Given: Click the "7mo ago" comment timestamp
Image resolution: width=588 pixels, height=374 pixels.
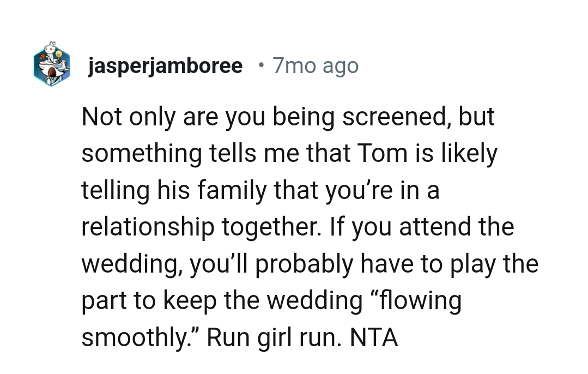Looking at the screenshot, I should click(316, 66).
